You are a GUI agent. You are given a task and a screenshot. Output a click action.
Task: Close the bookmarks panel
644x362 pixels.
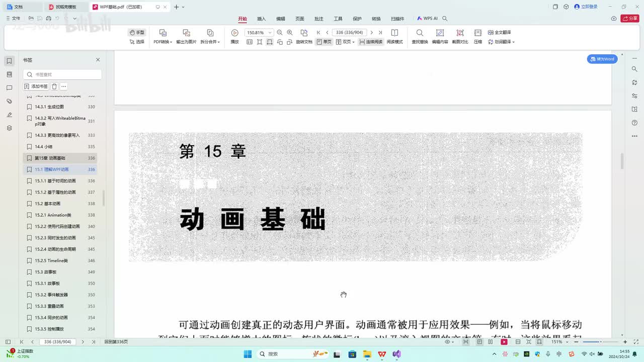coord(98,60)
